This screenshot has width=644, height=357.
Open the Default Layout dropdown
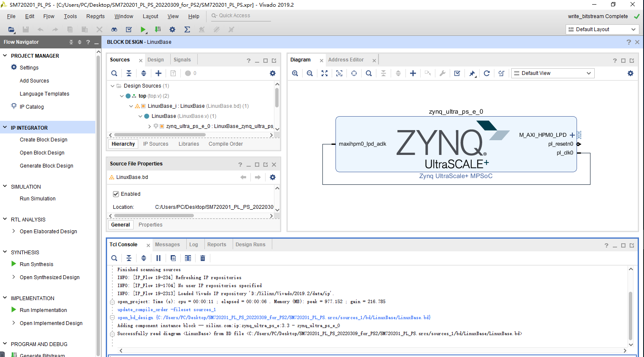tap(601, 29)
